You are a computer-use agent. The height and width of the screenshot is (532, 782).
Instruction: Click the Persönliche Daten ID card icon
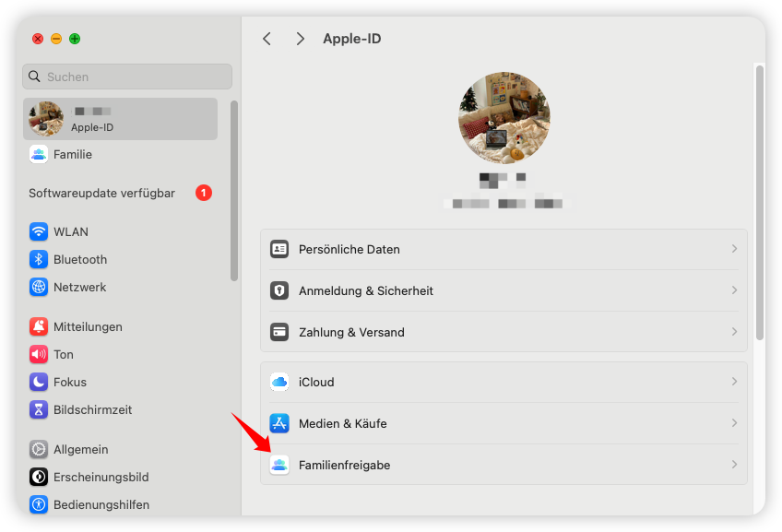pyautogui.click(x=279, y=249)
